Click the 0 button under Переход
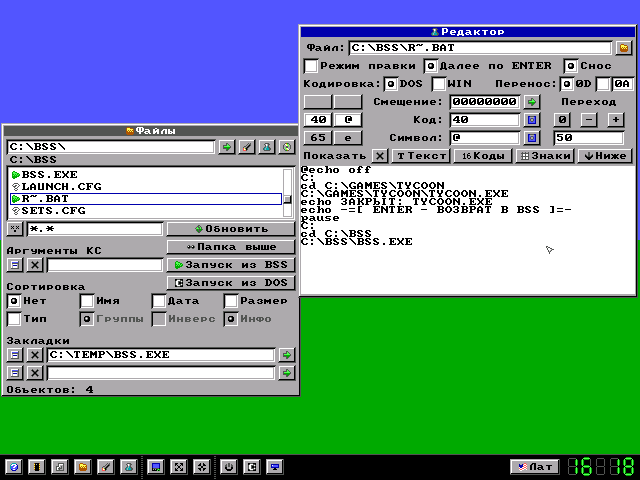The width and height of the screenshot is (640, 480). (x=562, y=120)
